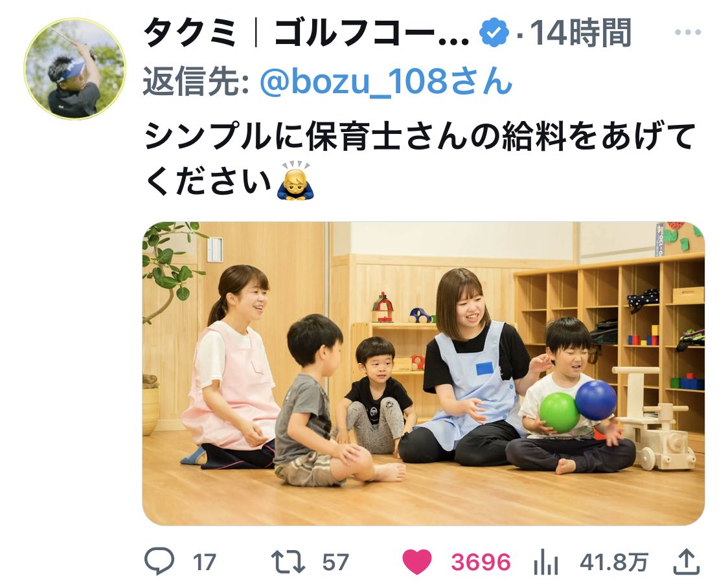Click the 3696 likes count
The image size is (728, 587).
tap(481, 562)
